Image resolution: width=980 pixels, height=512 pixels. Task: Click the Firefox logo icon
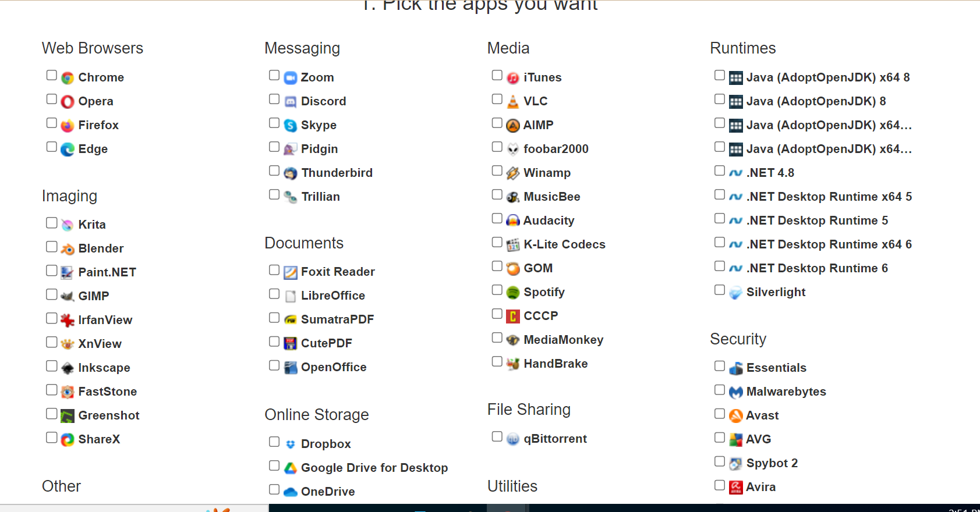[68, 126]
